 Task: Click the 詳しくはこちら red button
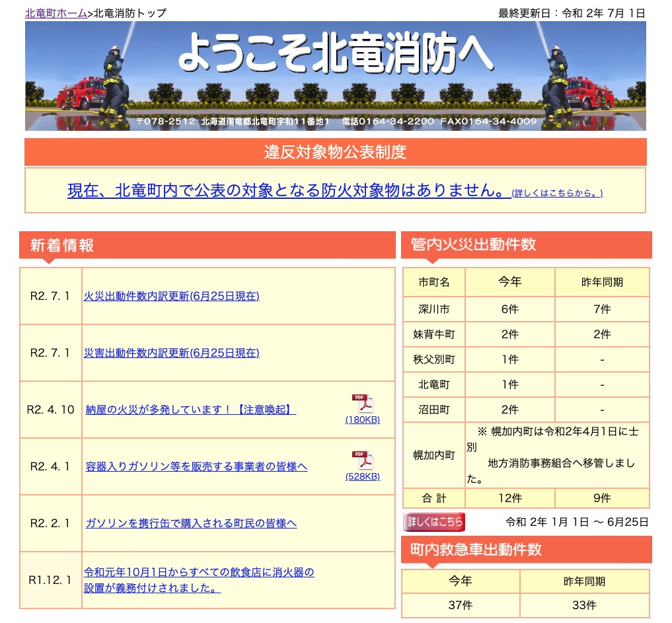433,522
